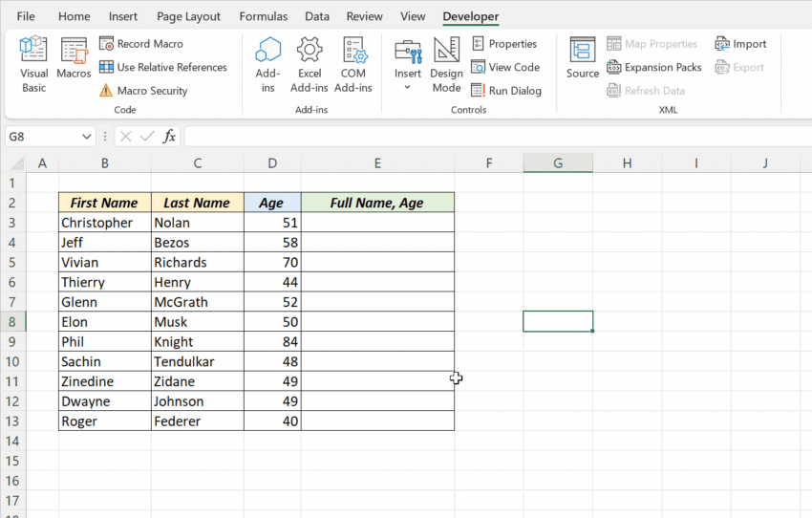Start Record Macro
This screenshot has height=518, width=812.
140,44
